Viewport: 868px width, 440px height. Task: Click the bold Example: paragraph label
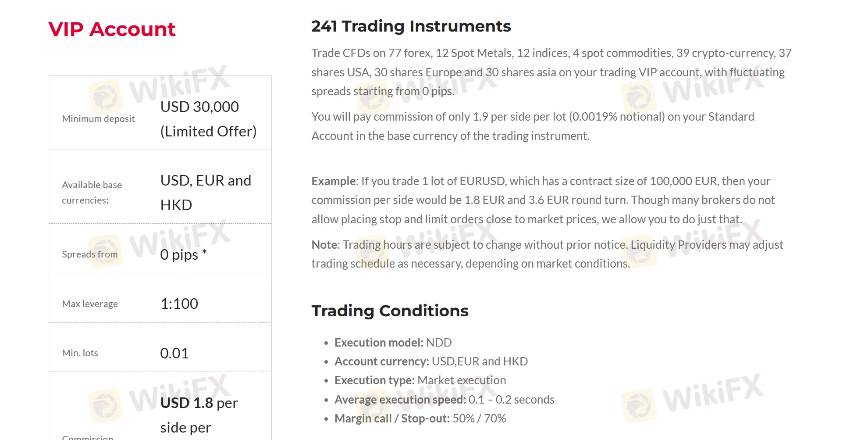[x=335, y=181]
